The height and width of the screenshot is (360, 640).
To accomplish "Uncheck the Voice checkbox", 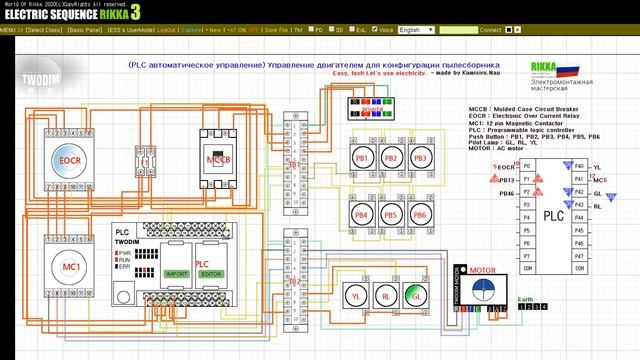I will 374,29.
